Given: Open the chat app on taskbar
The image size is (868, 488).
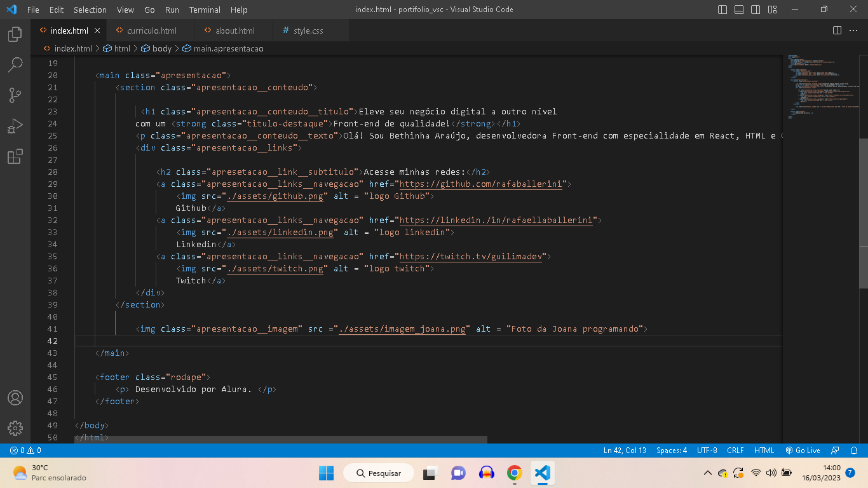Looking at the screenshot, I should pyautogui.click(x=458, y=473).
